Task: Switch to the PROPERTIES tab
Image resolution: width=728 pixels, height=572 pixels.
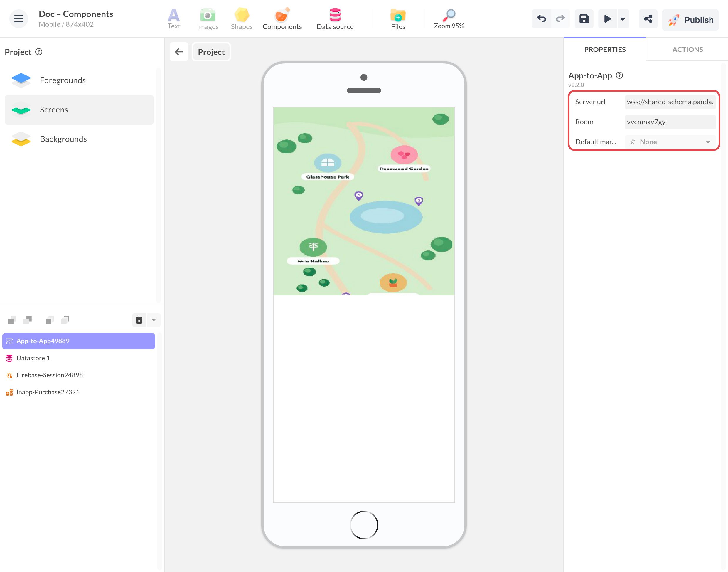Action: pos(604,50)
